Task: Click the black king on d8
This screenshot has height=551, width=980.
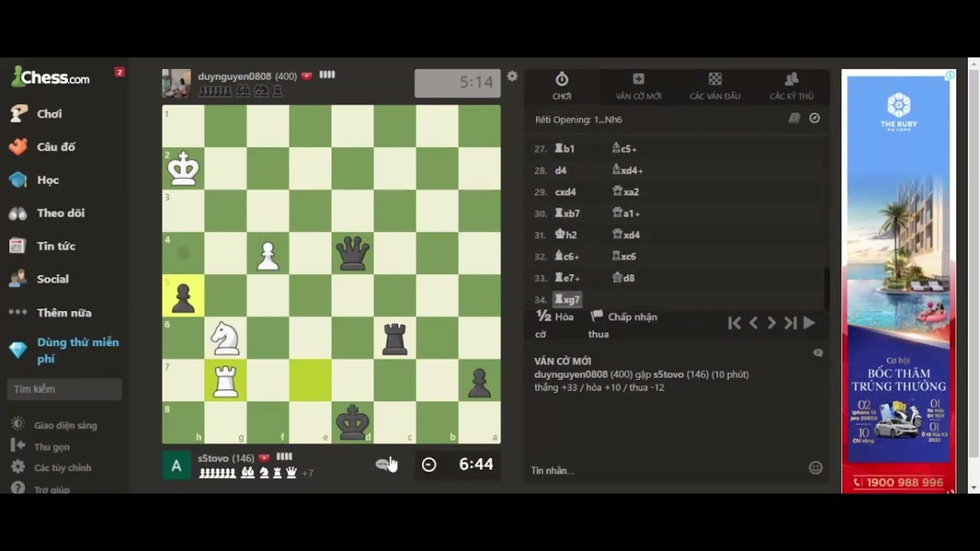Action: (x=352, y=423)
